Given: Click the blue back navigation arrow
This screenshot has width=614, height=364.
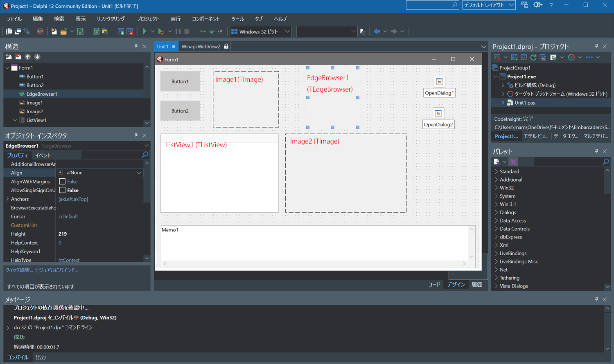Looking at the screenshot, I should pyautogui.click(x=377, y=31).
